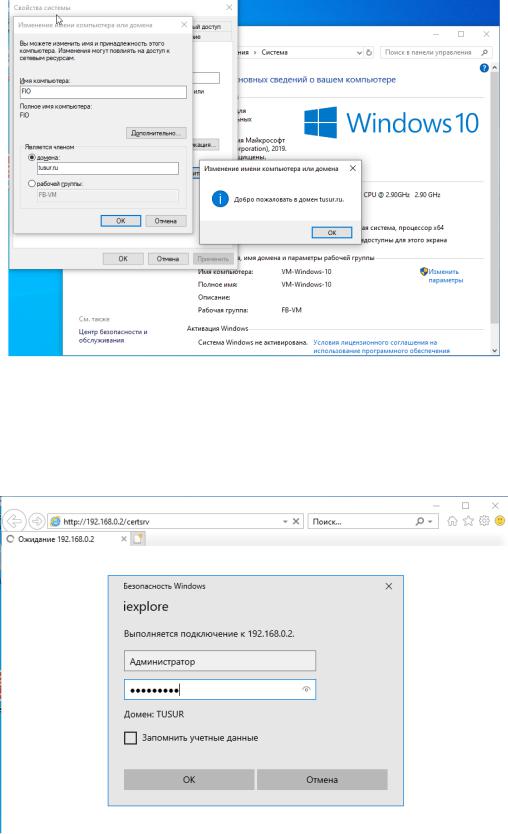
Task: Click "Отмена" in the Windows Security dialog
Action: coord(322,779)
